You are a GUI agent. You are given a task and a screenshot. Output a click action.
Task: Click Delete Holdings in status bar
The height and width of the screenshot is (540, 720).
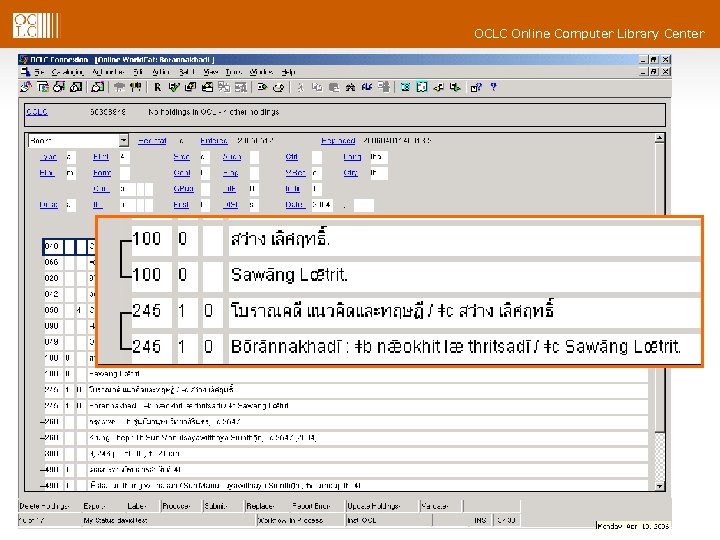pyautogui.click(x=44, y=506)
